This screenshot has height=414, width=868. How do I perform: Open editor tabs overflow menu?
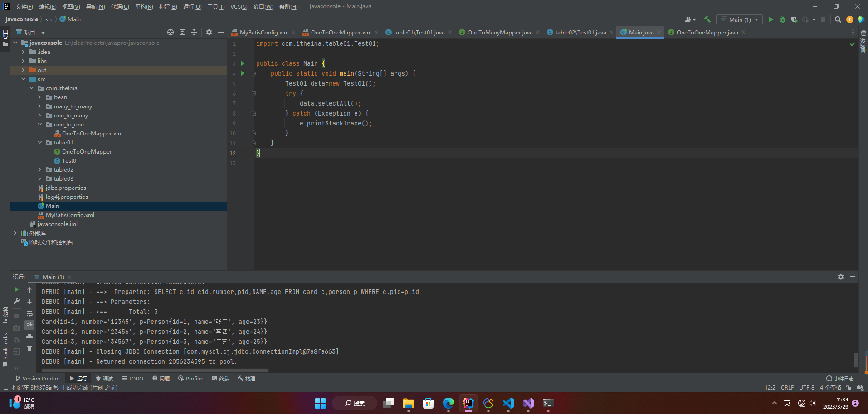click(x=853, y=32)
